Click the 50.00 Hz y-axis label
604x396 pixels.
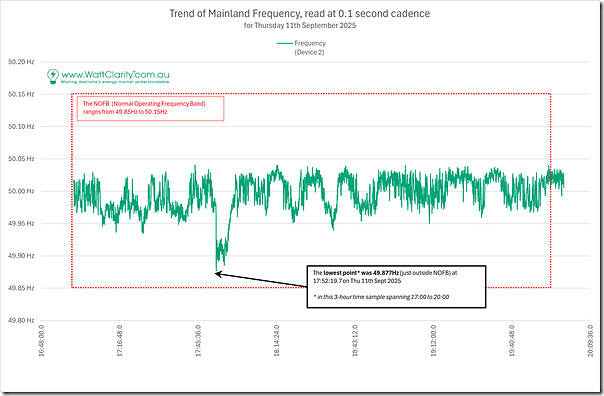coord(21,191)
